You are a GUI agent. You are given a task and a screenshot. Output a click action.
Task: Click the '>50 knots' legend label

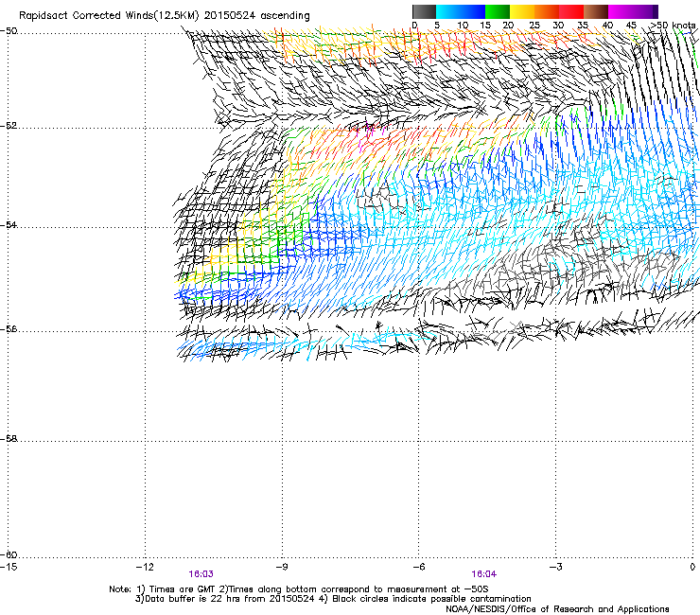[x=674, y=26]
